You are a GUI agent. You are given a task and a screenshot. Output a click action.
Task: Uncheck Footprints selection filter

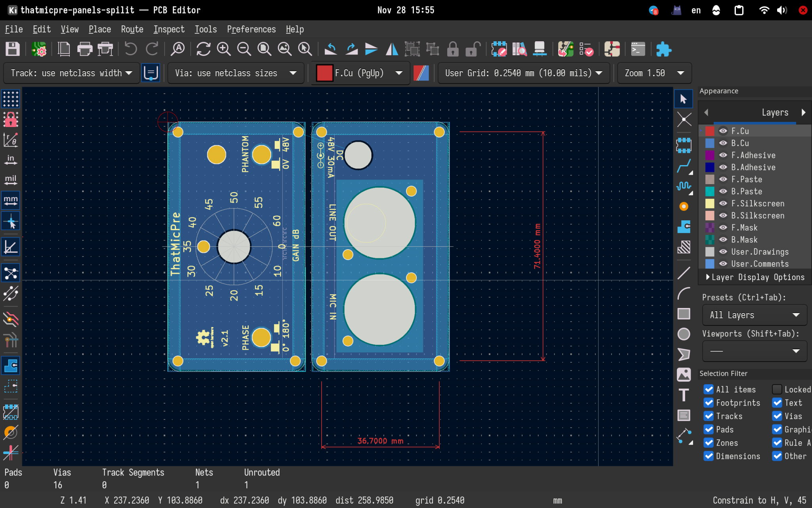pyautogui.click(x=709, y=403)
